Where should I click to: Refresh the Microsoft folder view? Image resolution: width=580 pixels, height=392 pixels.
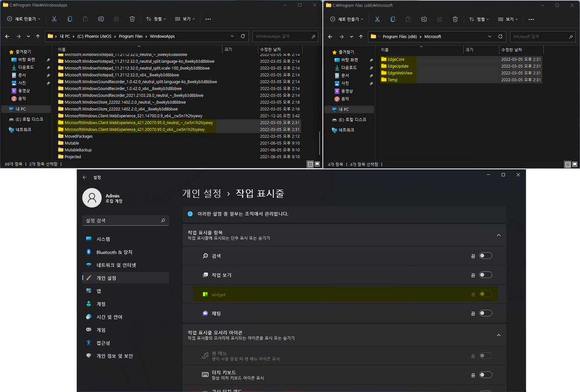[500, 36]
